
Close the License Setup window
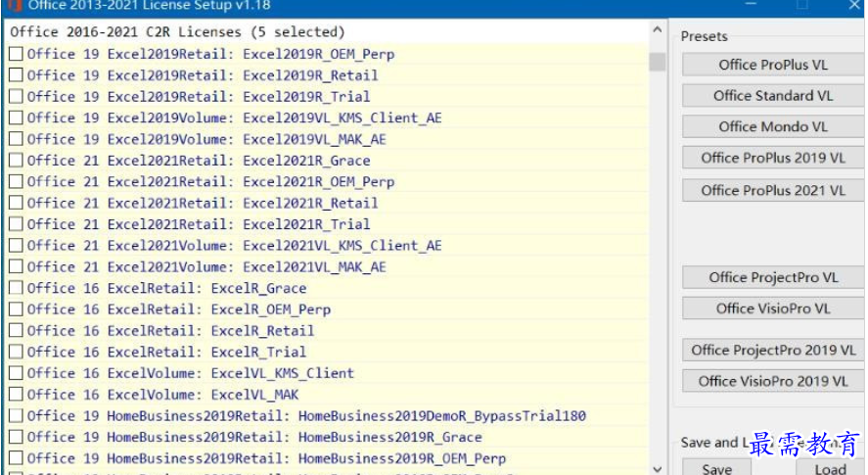(854, 5)
